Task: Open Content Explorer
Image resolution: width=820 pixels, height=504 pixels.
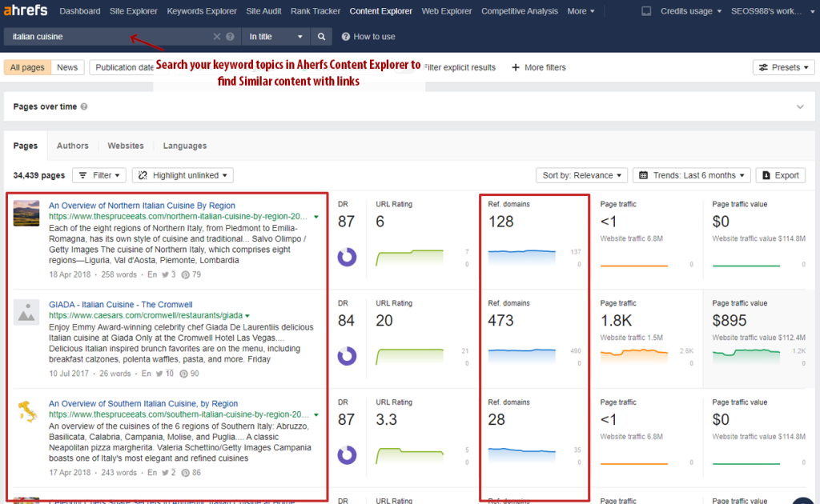Action: click(x=380, y=11)
